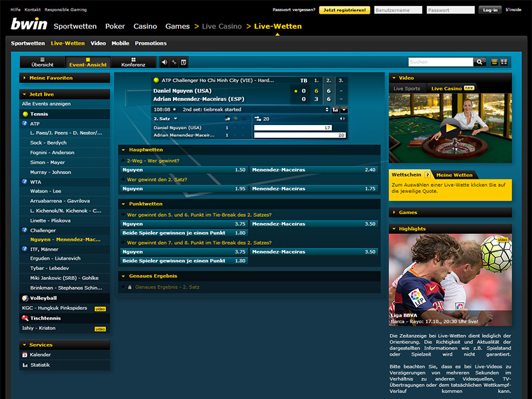Open settings via the wrench icon
Screen dimensions: 532x399
pyautogui.click(x=174, y=62)
